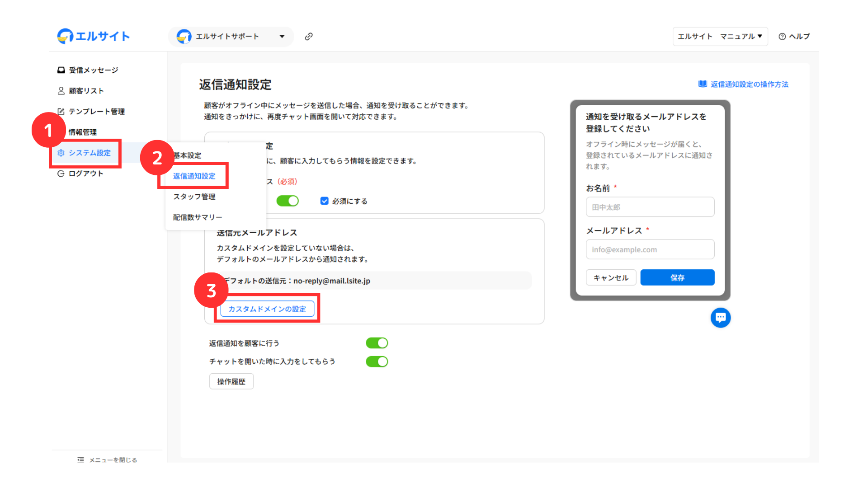Toggle 返信通知を顧客に行う switch
868x488 pixels.
[x=377, y=343]
